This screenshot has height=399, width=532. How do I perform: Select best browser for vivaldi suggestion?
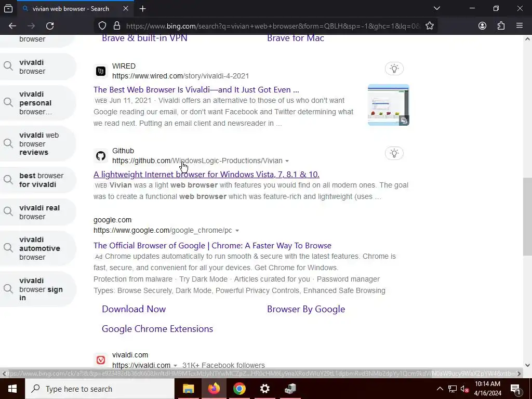coord(38,180)
